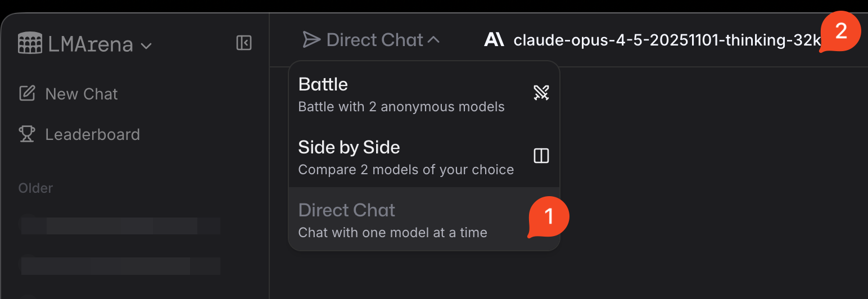Image resolution: width=868 pixels, height=299 pixels.
Task: Open first blurred chat under Older
Action: click(x=121, y=225)
